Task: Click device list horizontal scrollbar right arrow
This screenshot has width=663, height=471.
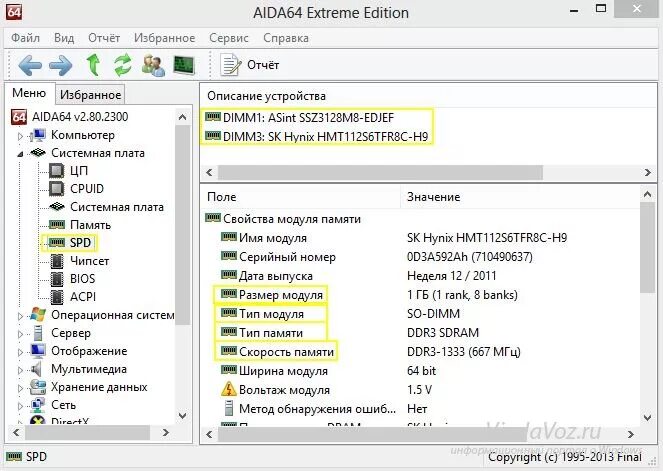Action: click(647, 172)
